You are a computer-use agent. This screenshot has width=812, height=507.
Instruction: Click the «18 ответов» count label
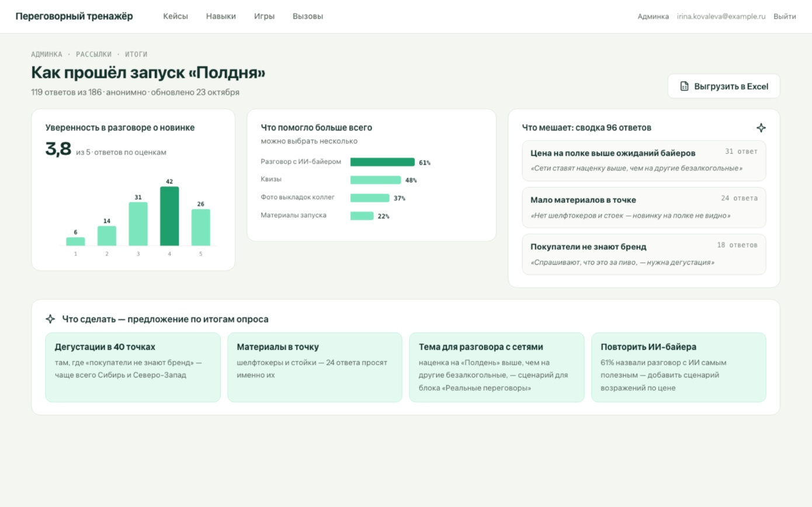737,245
